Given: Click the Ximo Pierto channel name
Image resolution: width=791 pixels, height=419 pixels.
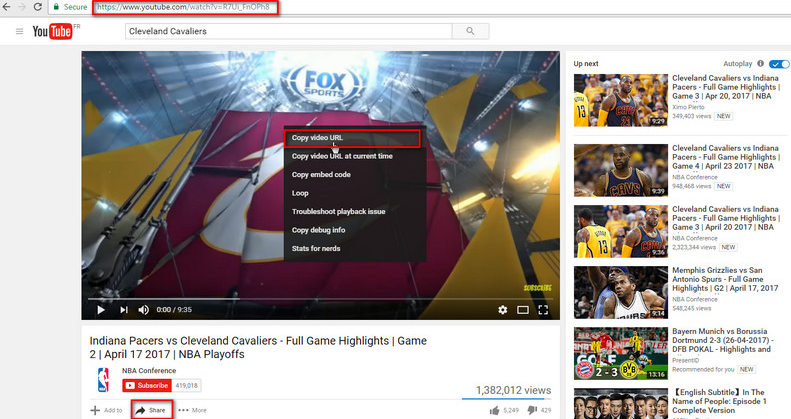Looking at the screenshot, I should (688, 107).
